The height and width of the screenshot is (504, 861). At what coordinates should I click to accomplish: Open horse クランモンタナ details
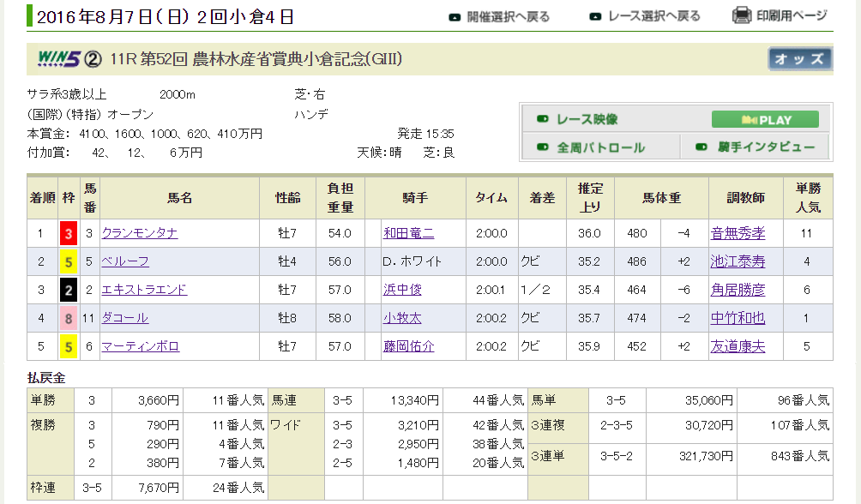click(140, 233)
